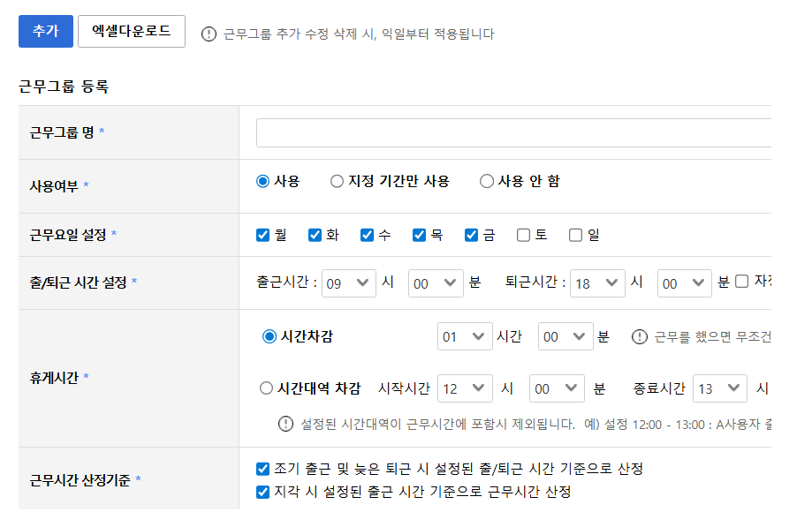
Task: Enable the 일 workday checkbox
Action: (x=575, y=235)
